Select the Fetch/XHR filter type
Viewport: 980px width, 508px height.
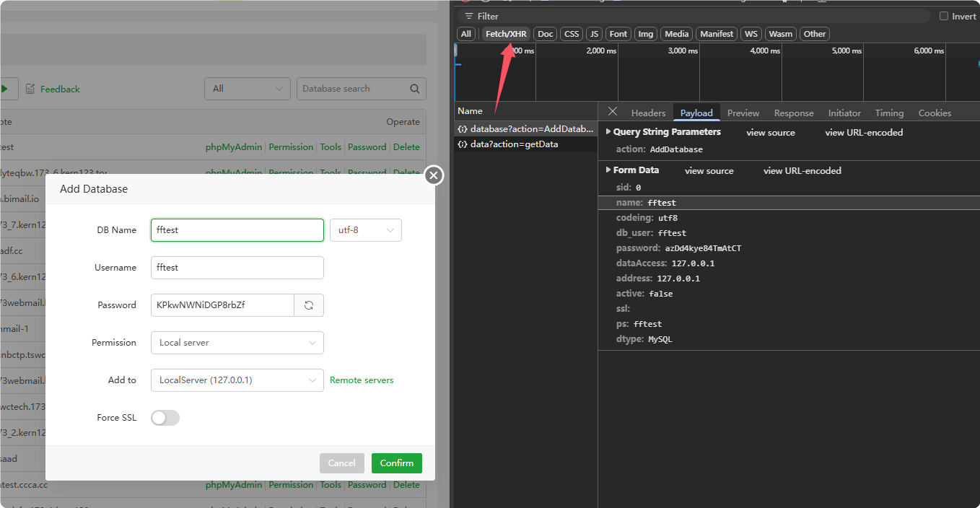[x=506, y=34]
